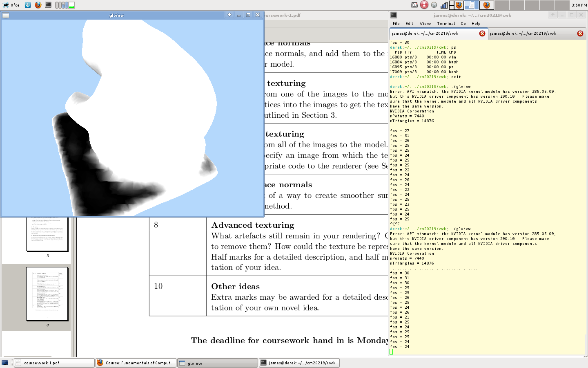
Task: Launch Firefox from the top panel
Action: tap(38, 5)
